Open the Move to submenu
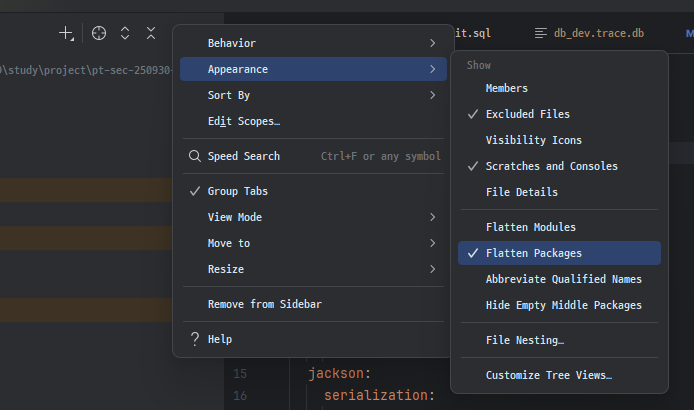Screen dimensions: 694x410 pos(313,243)
